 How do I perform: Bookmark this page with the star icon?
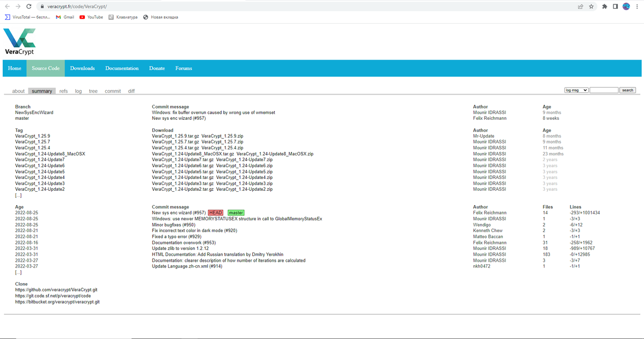pyautogui.click(x=591, y=6)
